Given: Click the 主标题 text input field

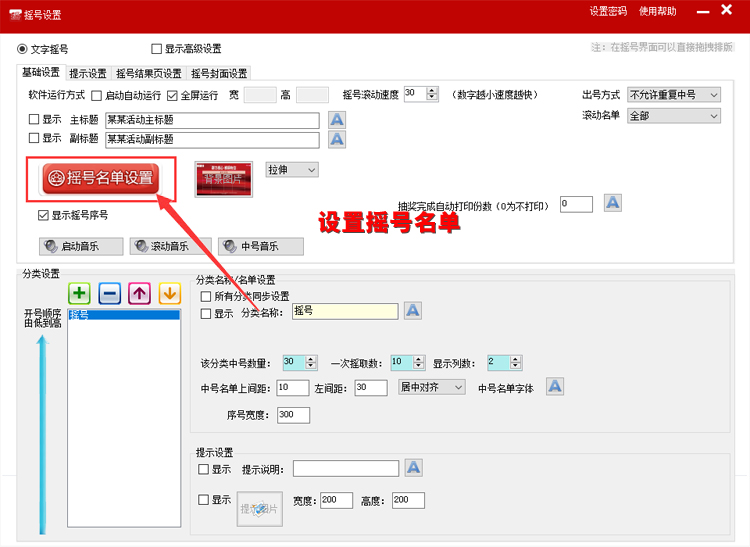Looking at the screenshot, I should coord(211,120).
